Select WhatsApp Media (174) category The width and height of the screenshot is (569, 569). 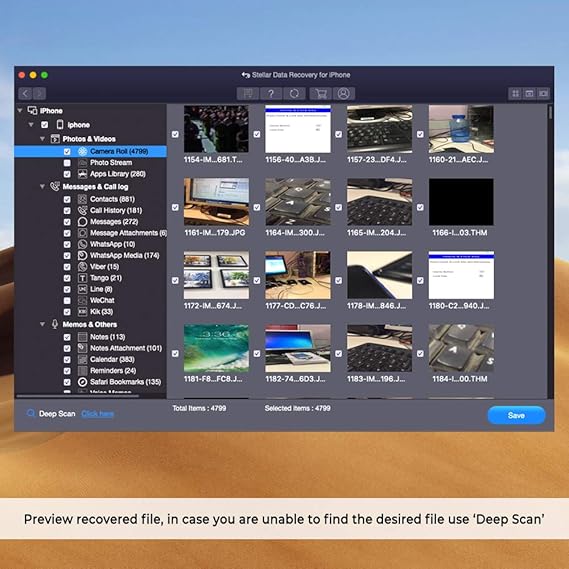[124, 255]
